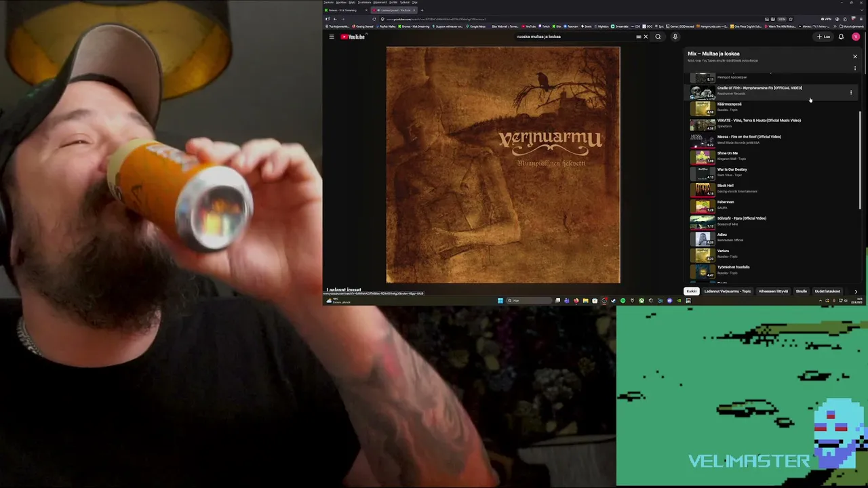868x488 pixels.
Task: Open the YouTube account avatar menu
Action: coord(856,37)
